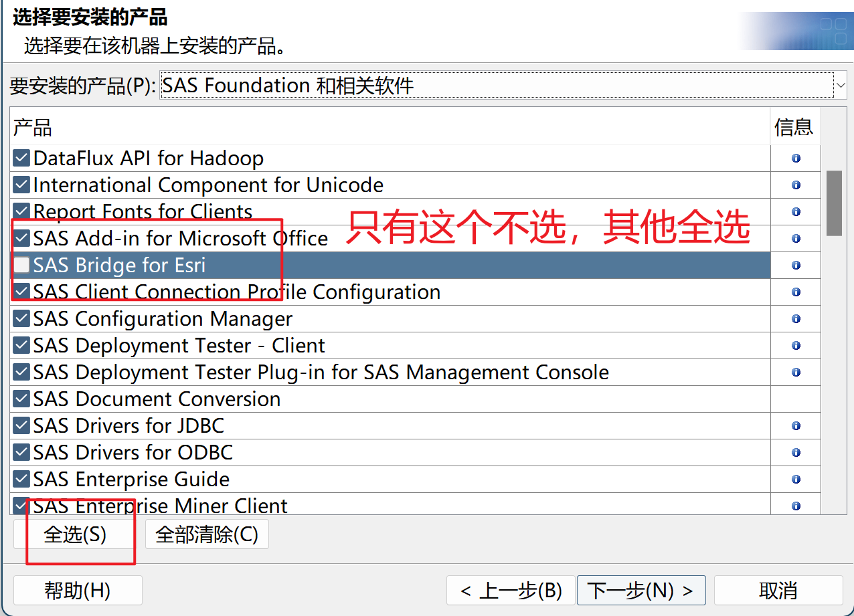Open info icon for SAS Configuration Manager

(x=796, y=319)
